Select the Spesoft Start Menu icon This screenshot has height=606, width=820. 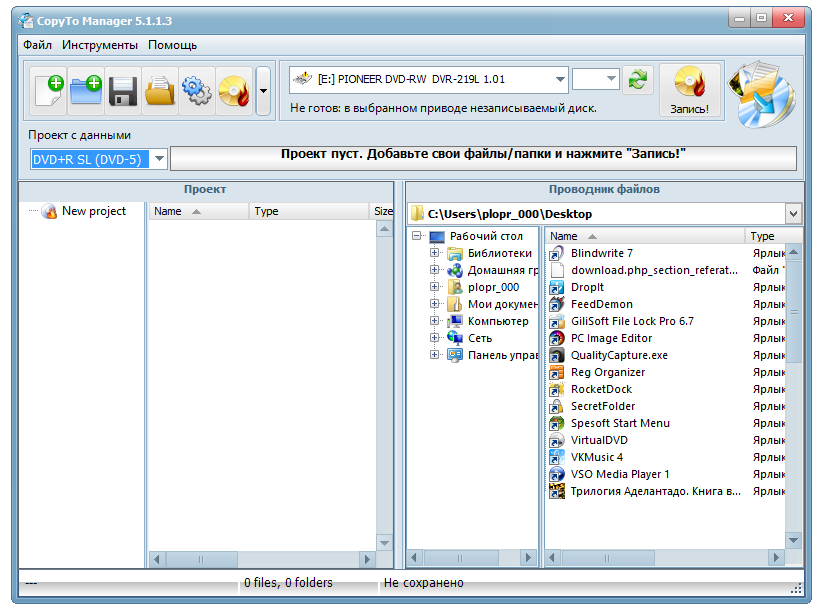[x=557, y=424]
